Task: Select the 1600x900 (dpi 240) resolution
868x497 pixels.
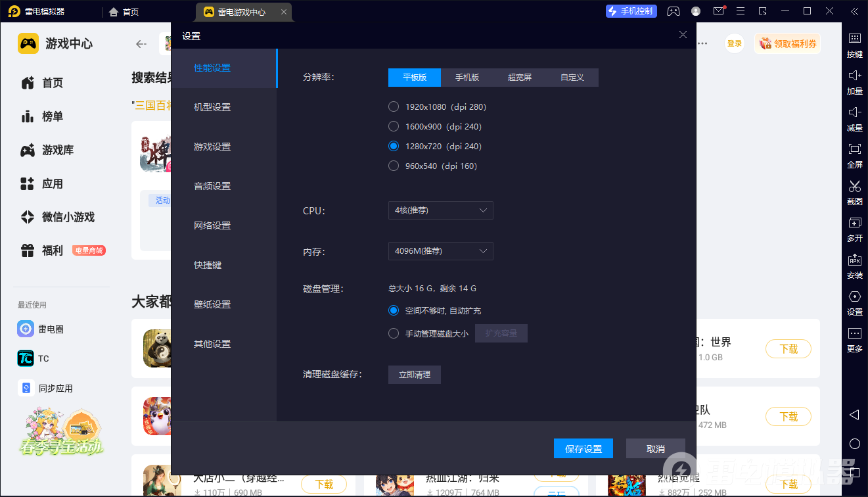Action: point(435,126)
